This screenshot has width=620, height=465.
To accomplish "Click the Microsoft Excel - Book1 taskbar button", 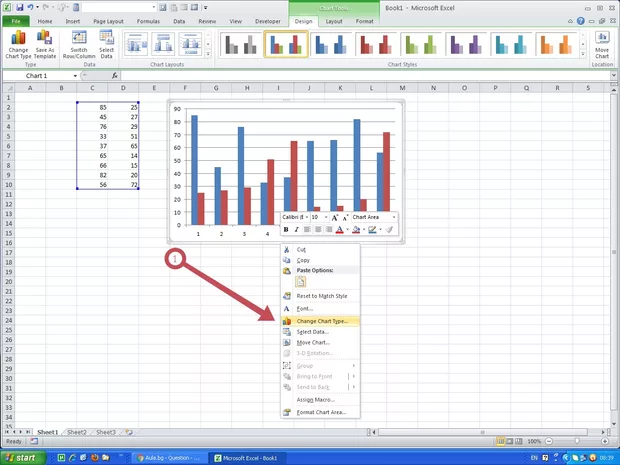I will tap(248, 458).
